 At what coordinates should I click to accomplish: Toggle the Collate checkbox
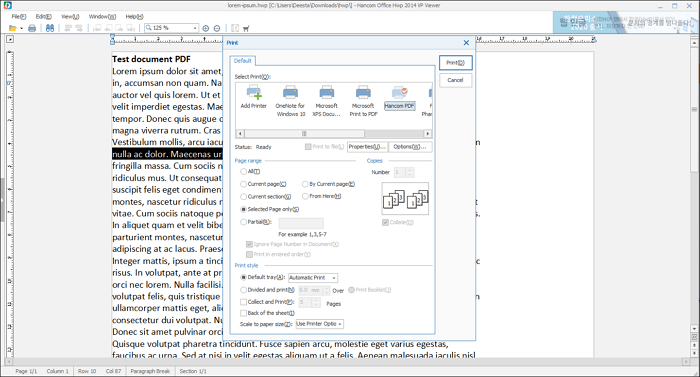click(x=385, y=222)
